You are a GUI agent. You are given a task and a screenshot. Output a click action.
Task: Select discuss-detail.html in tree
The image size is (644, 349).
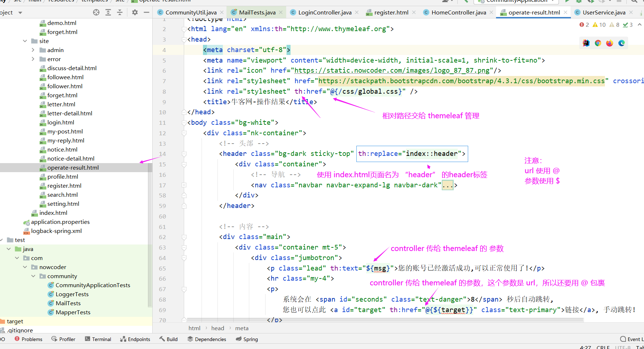pyautogui.click(x=72, y=68)
